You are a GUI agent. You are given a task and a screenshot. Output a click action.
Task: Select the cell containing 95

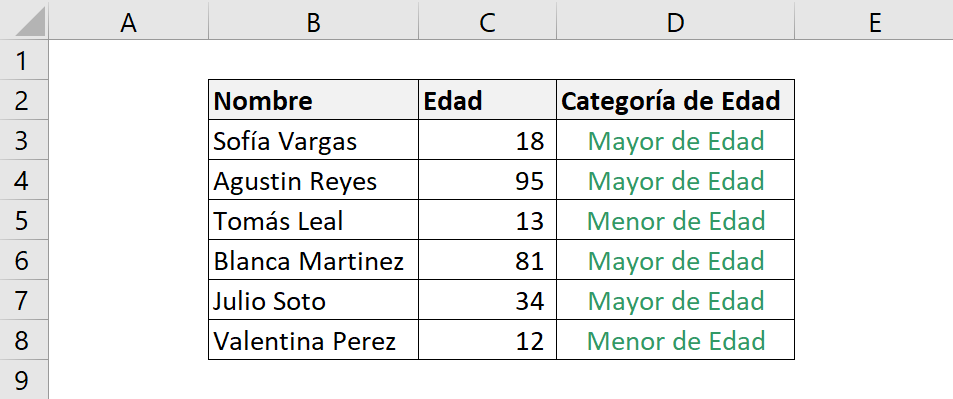(x=487, y=180)
